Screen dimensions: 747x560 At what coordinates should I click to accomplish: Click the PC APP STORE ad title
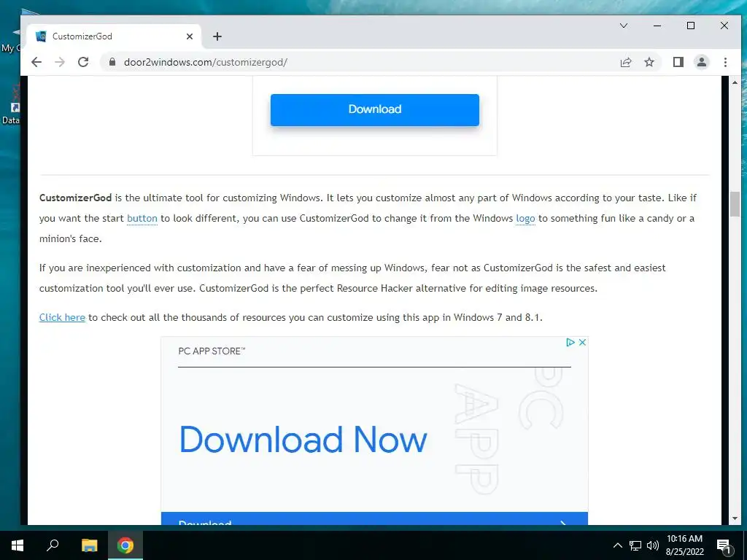pos(212,351)
